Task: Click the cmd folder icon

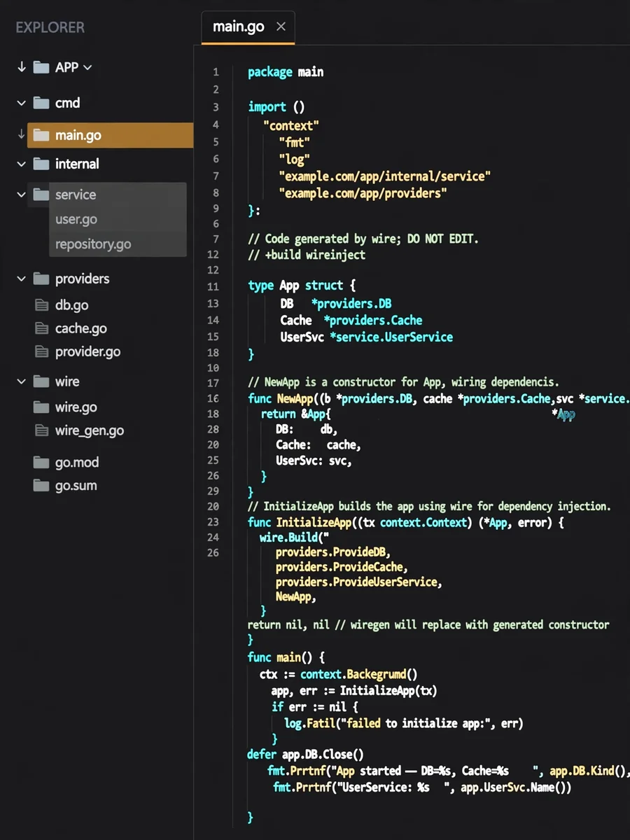Action: click(x=41, y=103)
